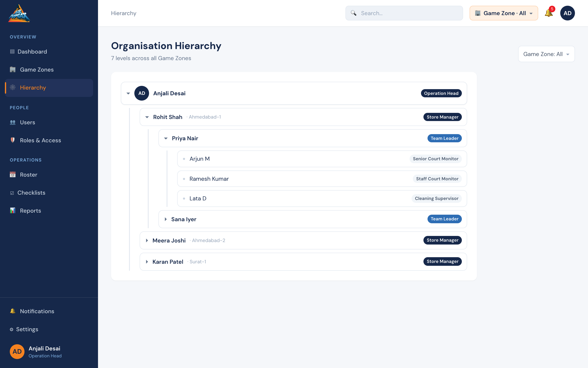Click Karan Patel's Store Manager badge

(x=442, y=261)
